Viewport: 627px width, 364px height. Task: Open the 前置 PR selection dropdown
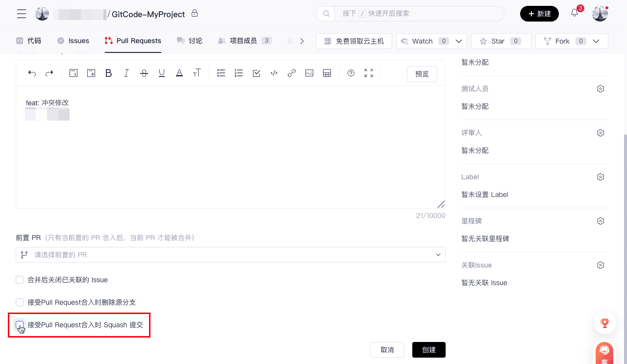point(230,255)
